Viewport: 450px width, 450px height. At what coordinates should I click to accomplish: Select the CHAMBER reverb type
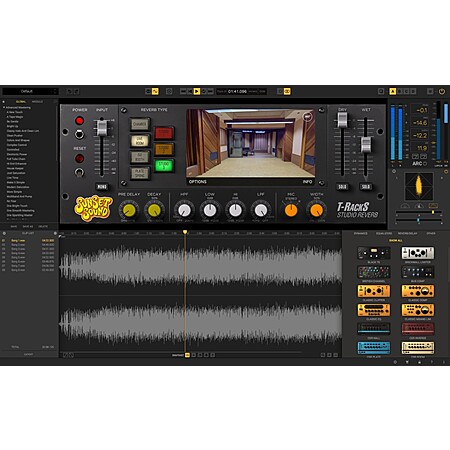tap(140, 124)
